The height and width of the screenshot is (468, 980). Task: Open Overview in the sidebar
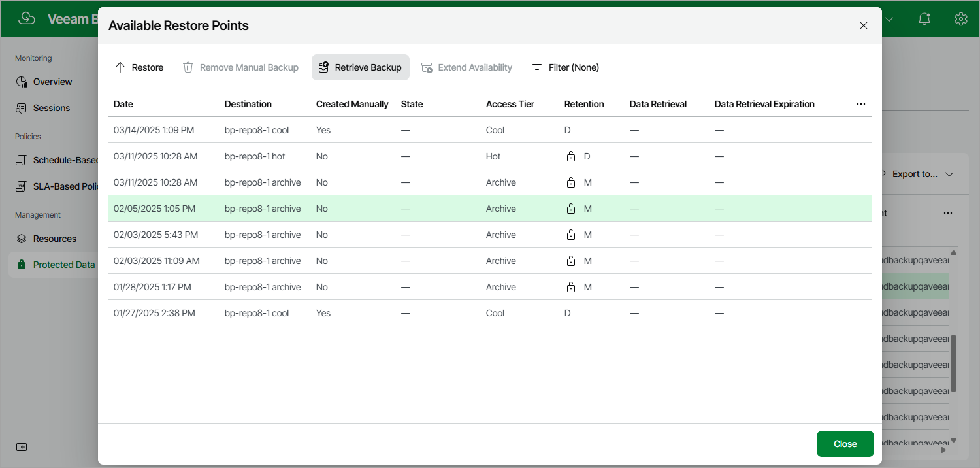point(53,82)
